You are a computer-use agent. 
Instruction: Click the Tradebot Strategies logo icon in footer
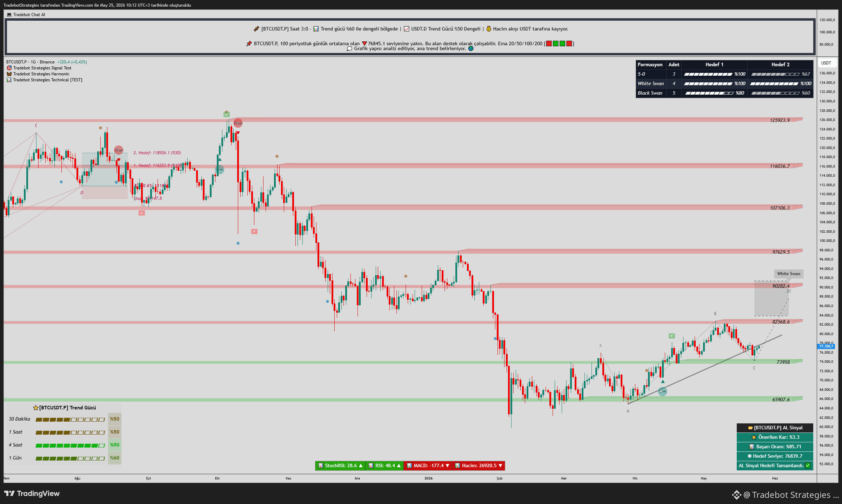pos(736,495)
